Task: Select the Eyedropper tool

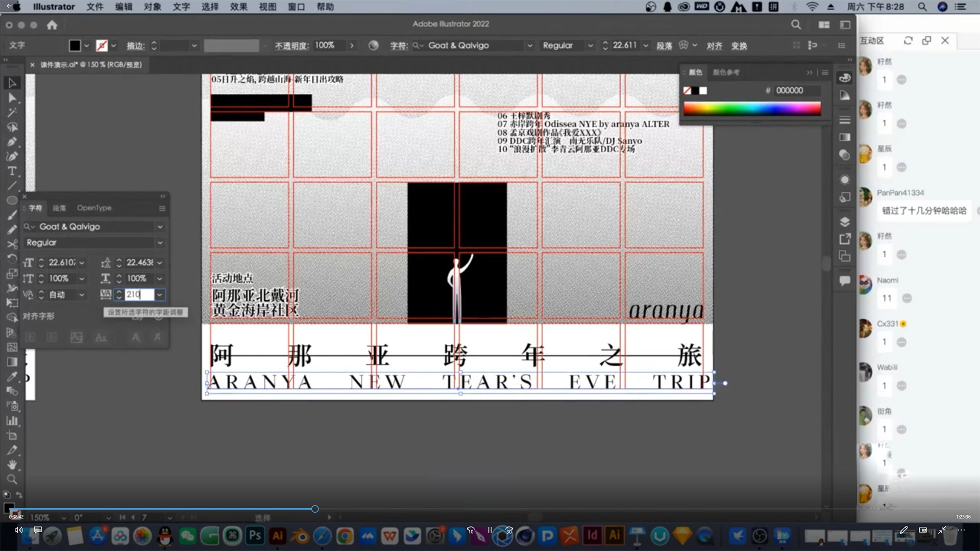Action: click(12, 377)
